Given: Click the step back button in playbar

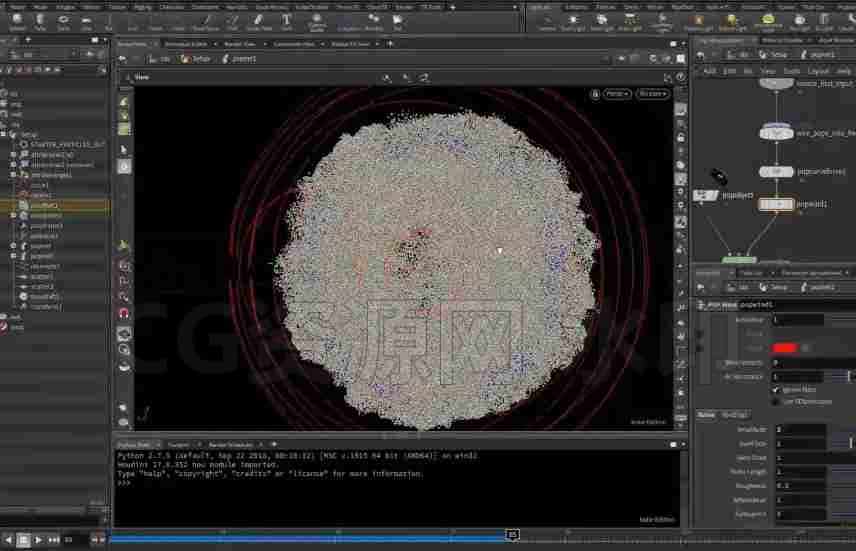Looking at the screenshot, I should pos(8,540).
